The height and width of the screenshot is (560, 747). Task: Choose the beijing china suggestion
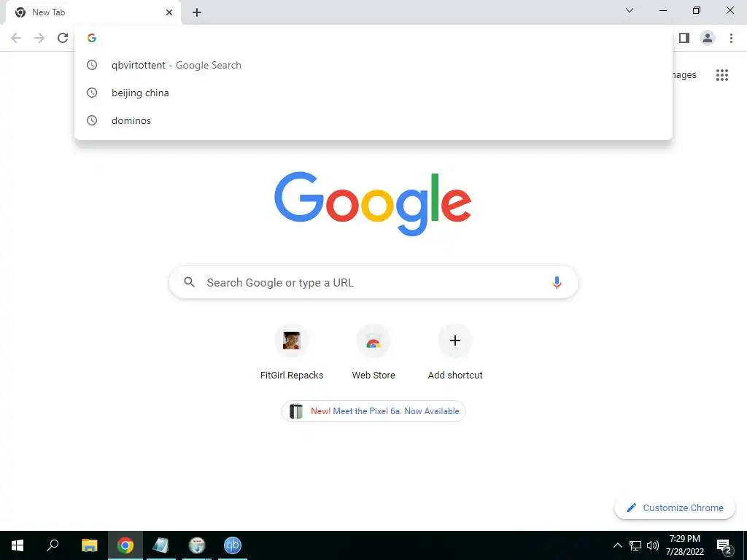pos(373,93)
